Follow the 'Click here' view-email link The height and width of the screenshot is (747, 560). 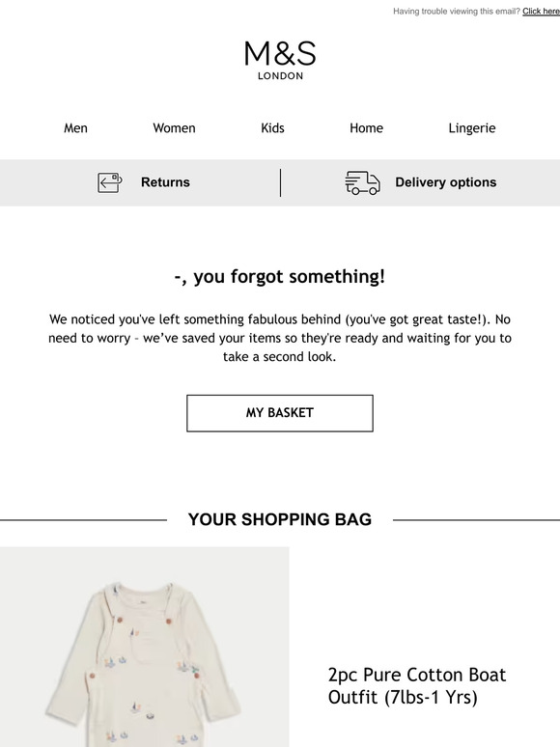[x=541, y=11]
